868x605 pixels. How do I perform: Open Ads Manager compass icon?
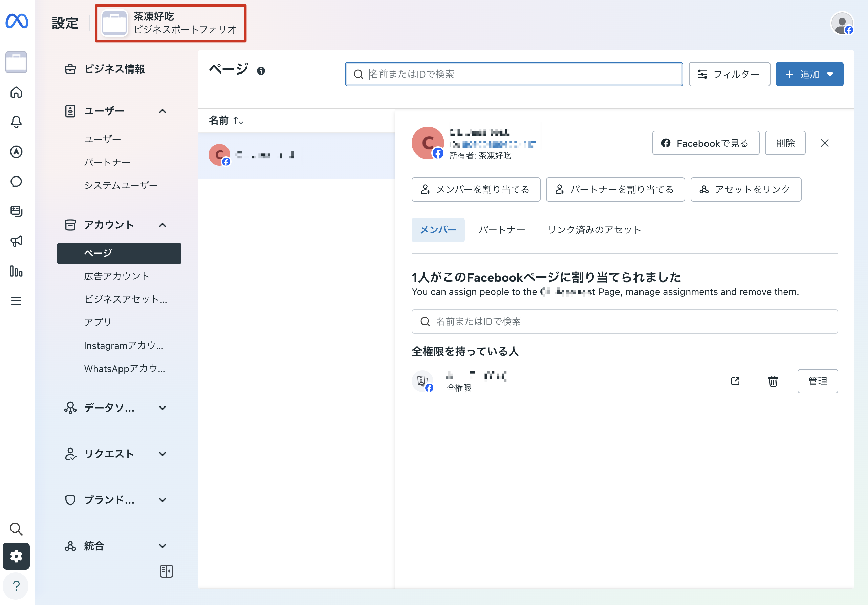click(x=16, y=152)
